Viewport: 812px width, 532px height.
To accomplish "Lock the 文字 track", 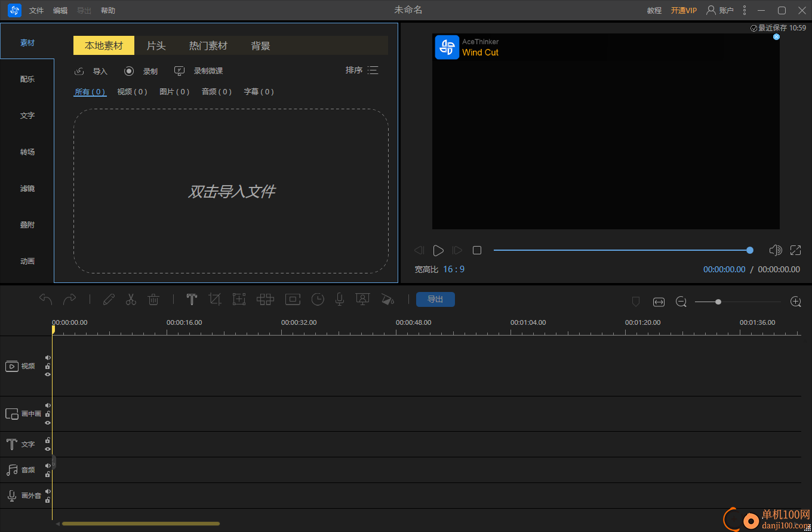I will click(x=48, y=440).
